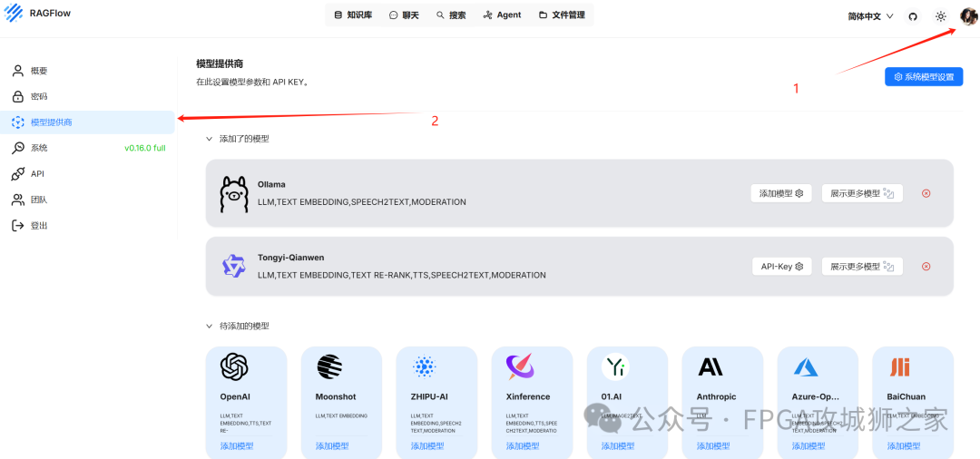Click the RAGFlow logo icon
This screenshot has height=459, width=980.
pyautogui.click(x=13, y=13)
